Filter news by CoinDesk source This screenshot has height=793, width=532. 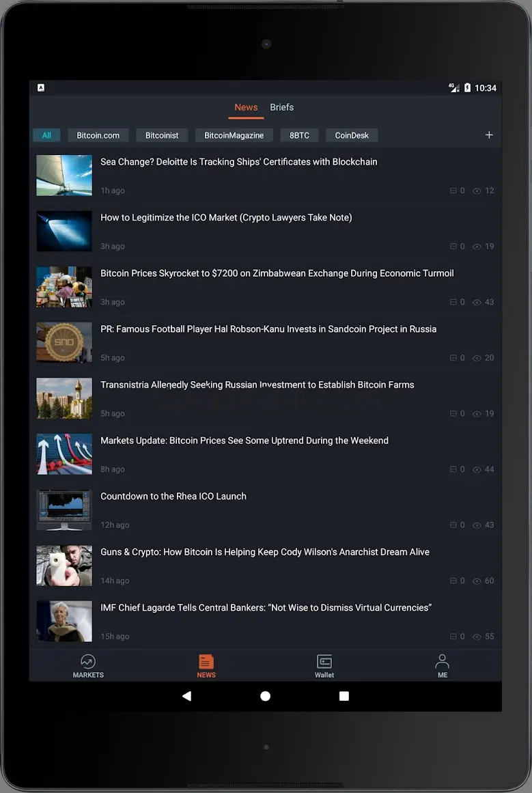click(352, 135)
